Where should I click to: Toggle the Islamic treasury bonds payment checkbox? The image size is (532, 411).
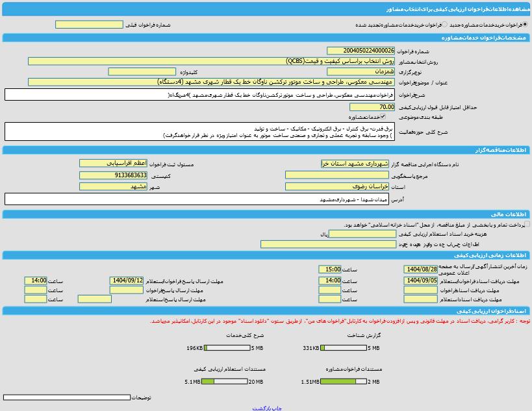point(526,224)
